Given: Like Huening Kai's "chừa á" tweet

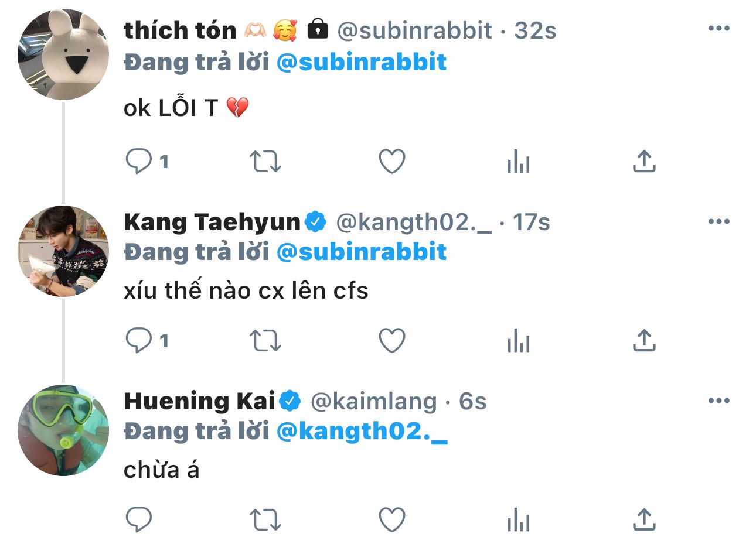Looking at the screenshot, I should coord(392,519).
